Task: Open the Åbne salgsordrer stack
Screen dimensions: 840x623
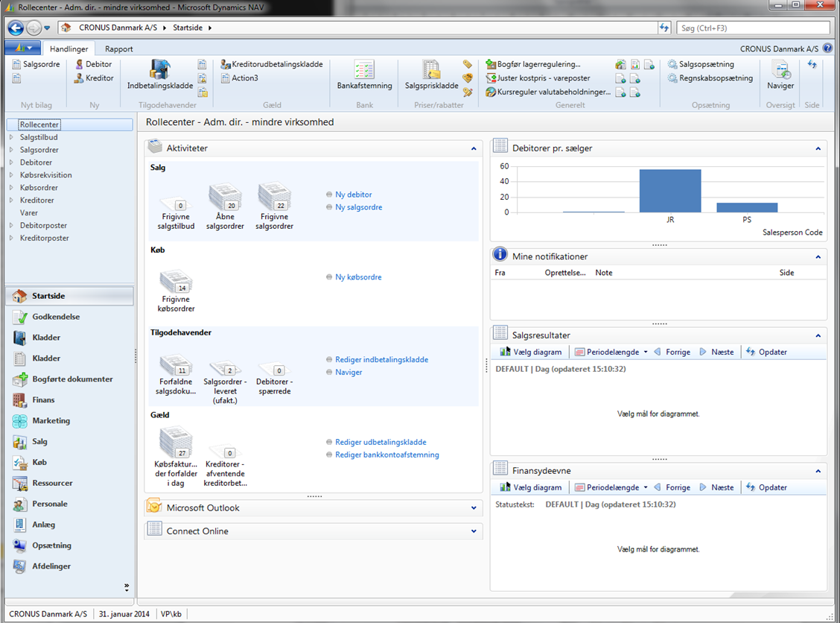Action: point(225,207)
